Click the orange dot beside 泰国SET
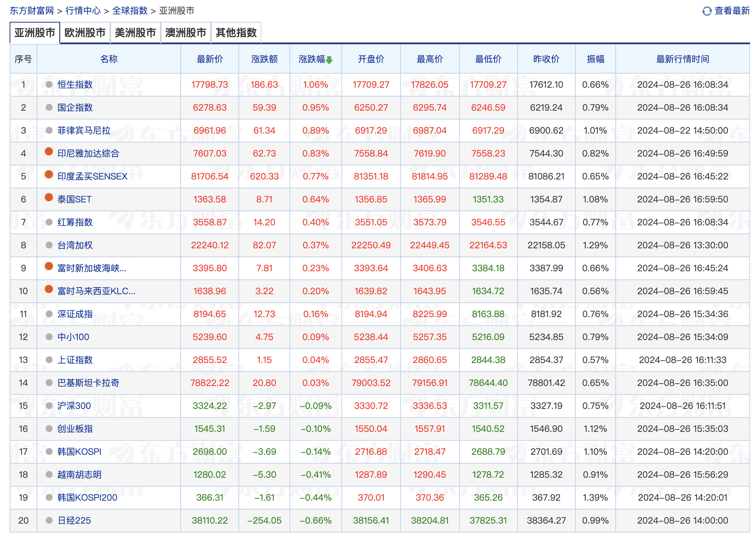This screenshot has height=541, width=756. [x=49, y=199]
